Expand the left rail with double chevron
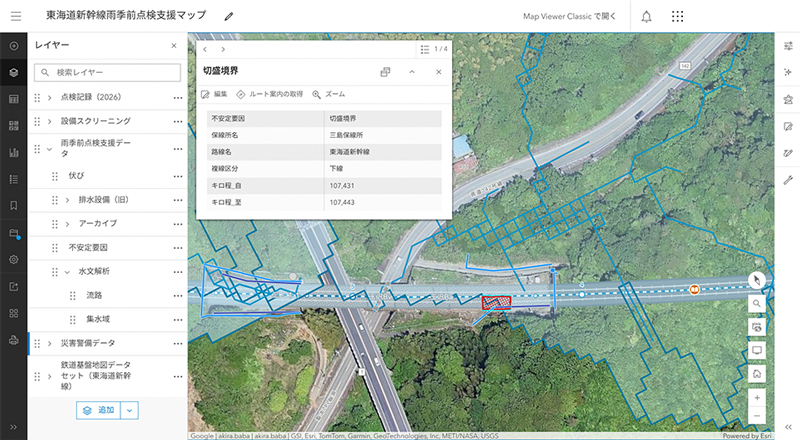This screenshot has height=440, width=800. click(x=14, y=427)
